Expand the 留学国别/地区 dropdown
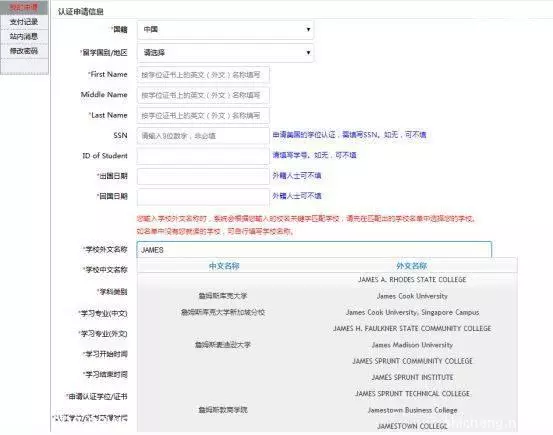Screen dimensions: 553x435 pyautogui.click(x=225, y=53)
